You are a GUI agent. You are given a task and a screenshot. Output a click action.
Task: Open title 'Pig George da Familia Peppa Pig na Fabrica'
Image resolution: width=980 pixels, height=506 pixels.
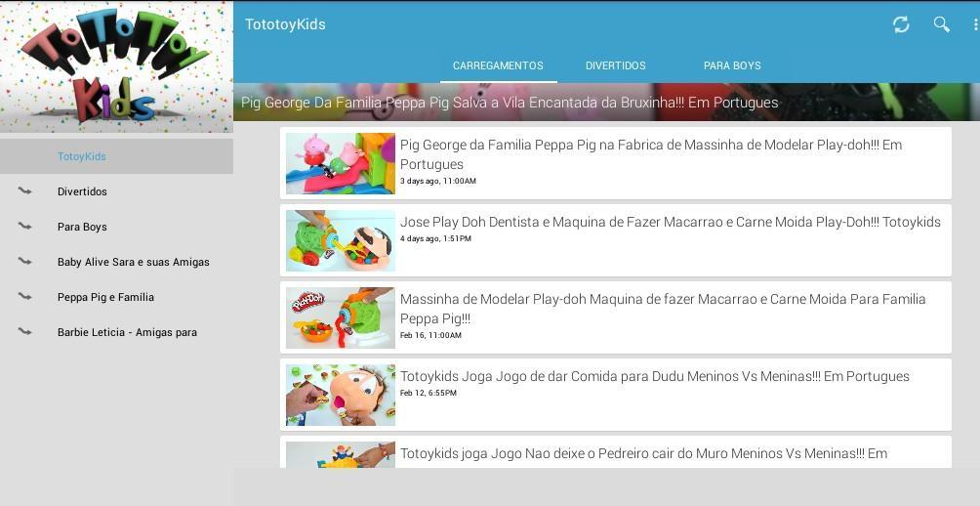pos(651,154)
